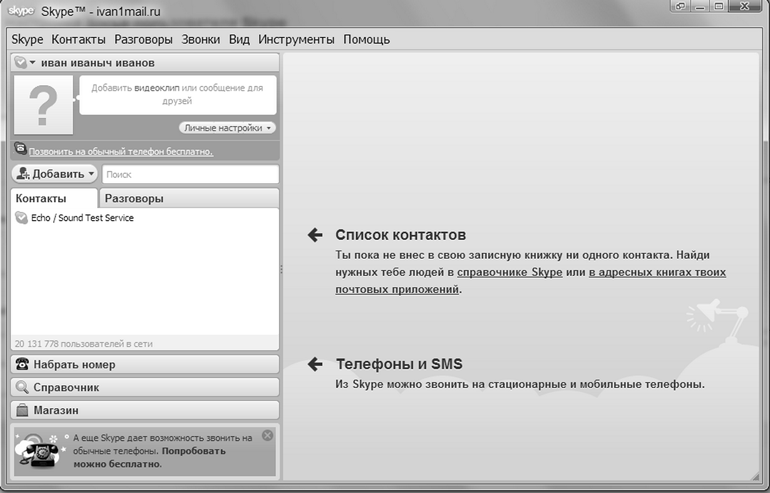
Task: Click the compact view title bar button
Action: [x=681, y=6]
